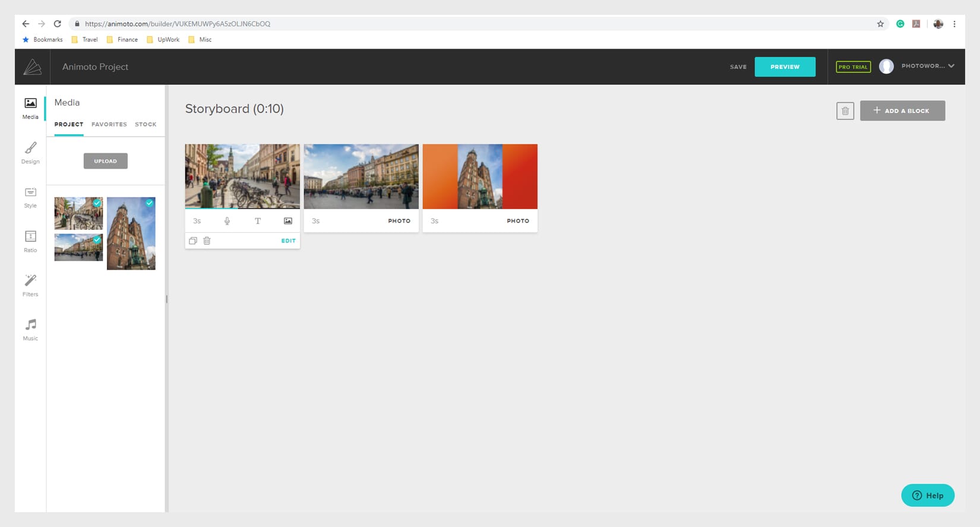Screen dimensions: 980x527
Task: Open the Finance bookmarks folder
Action: (122, 40)
